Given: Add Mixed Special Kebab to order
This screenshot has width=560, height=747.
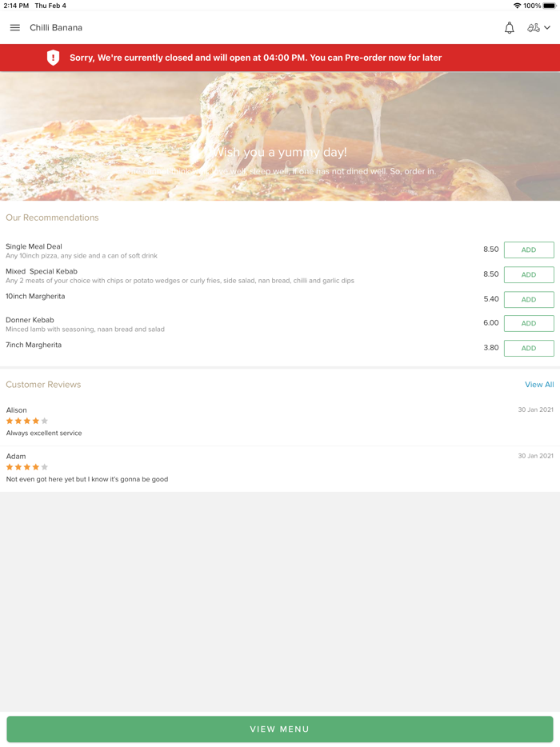Looking at the screenshot, I should pos(528,274).
